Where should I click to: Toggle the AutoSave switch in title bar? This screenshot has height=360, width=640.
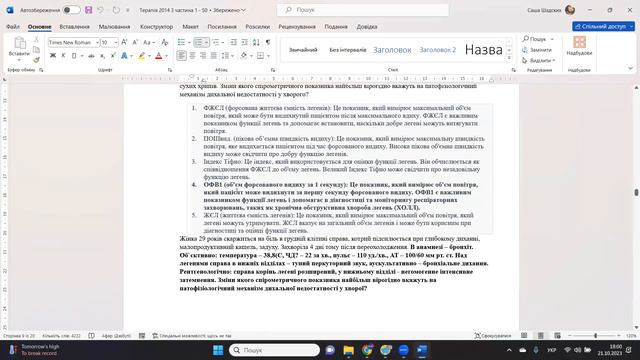pos(71,10)
